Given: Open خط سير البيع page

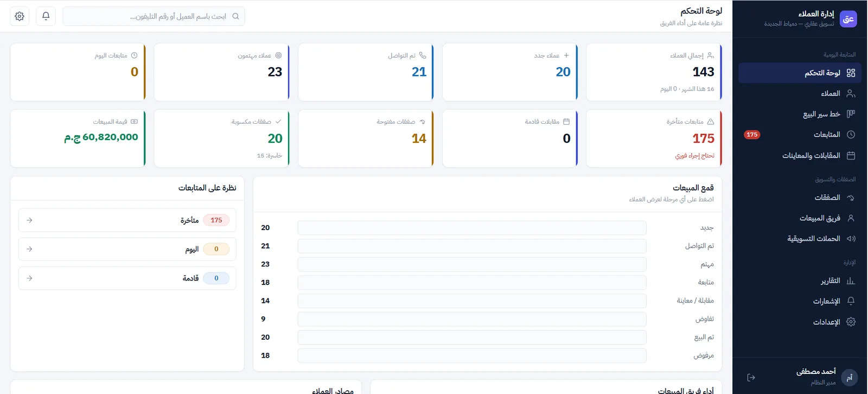Looking at the screenshot, I should (800, 114).
